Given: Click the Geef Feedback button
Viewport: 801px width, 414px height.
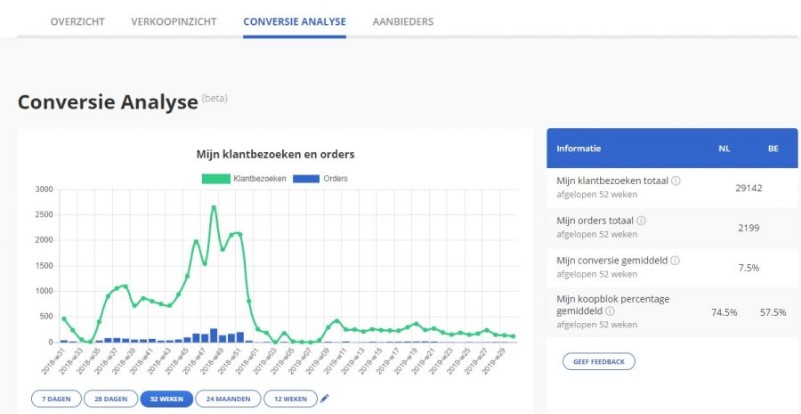Looking at the screenshot, I should [598, 362].
